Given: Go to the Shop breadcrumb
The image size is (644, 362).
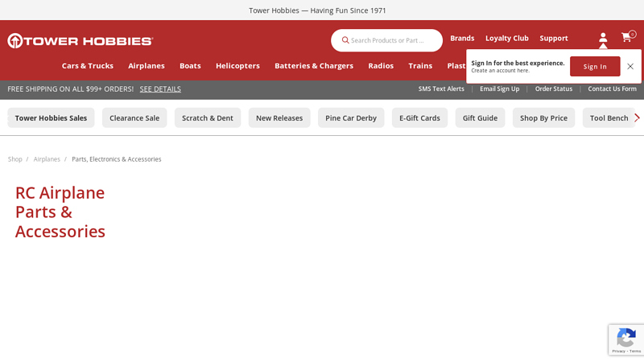Looking at the screenshot, I should coord(15,159).
